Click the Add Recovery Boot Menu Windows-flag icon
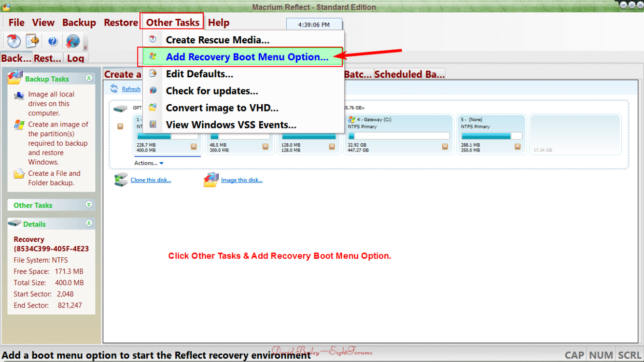Viewport: 644px width, 362px height. [153, 56]
